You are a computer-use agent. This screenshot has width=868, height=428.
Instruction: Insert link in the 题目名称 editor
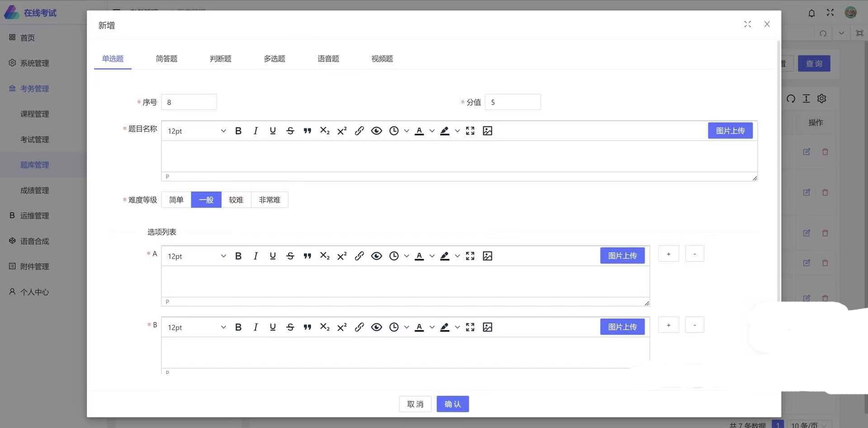[359, 131]
